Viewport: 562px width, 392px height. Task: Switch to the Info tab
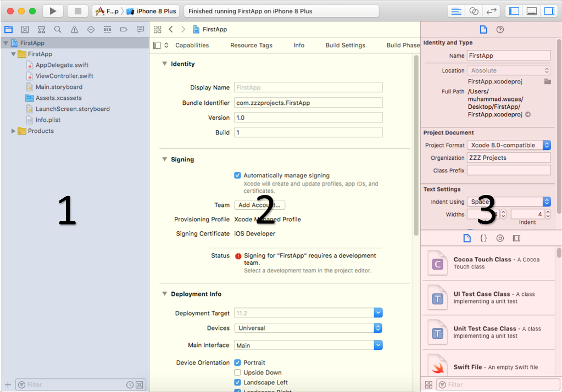point(299,45)
